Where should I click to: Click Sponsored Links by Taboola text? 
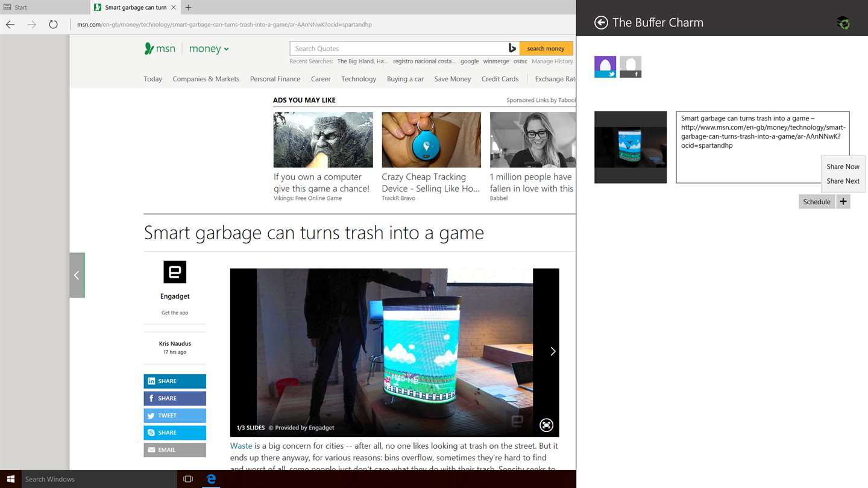[541, 100]
